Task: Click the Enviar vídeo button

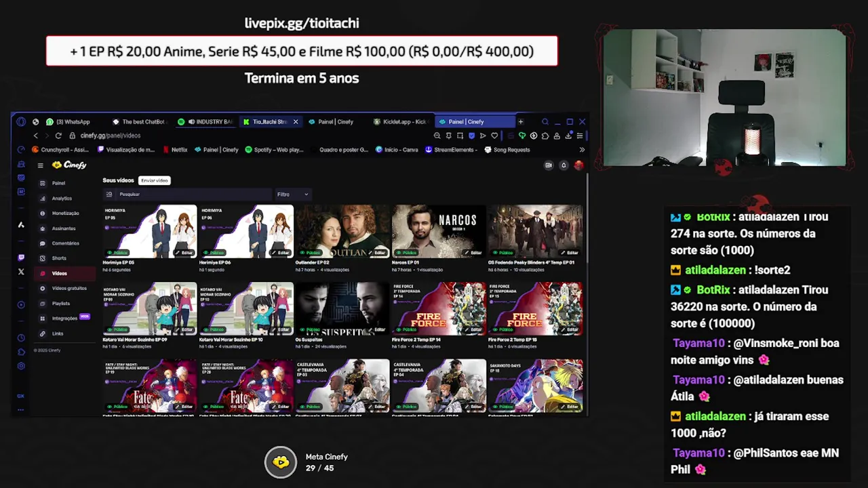Action: [154, 180]
